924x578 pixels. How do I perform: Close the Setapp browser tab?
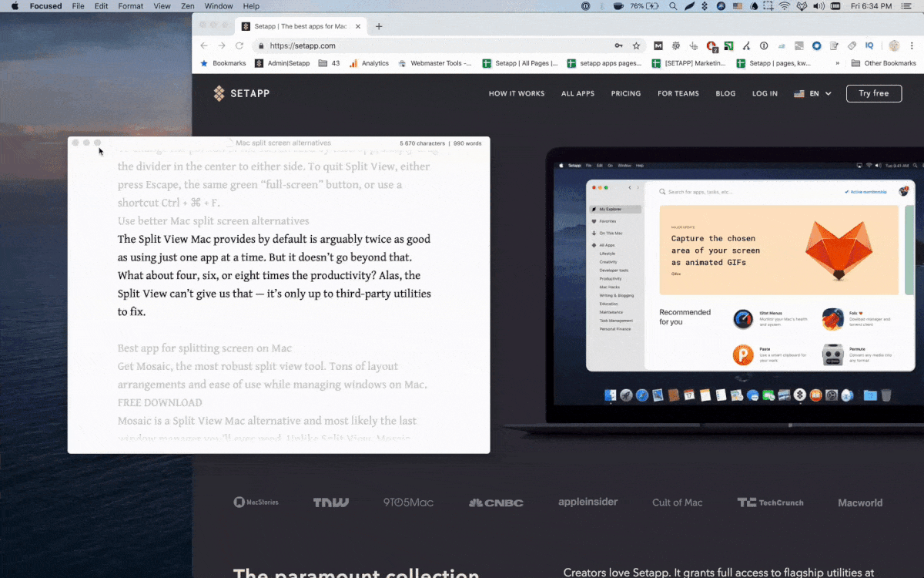point(358,26)
